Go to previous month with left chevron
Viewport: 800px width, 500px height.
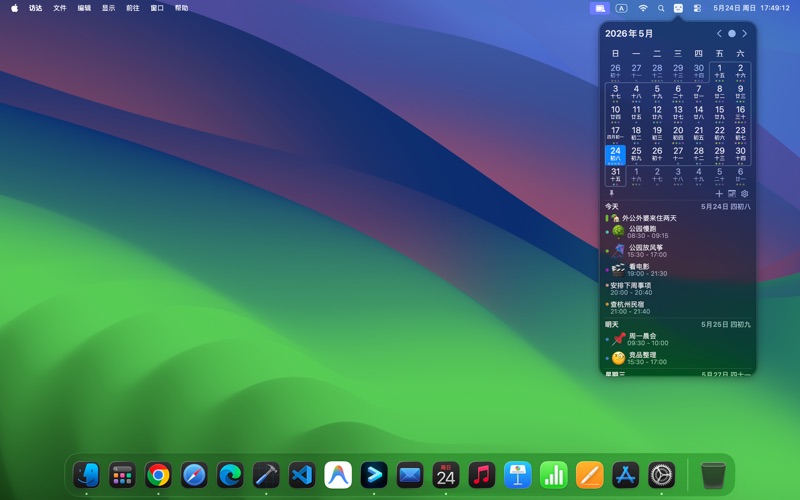pos(719,34)
